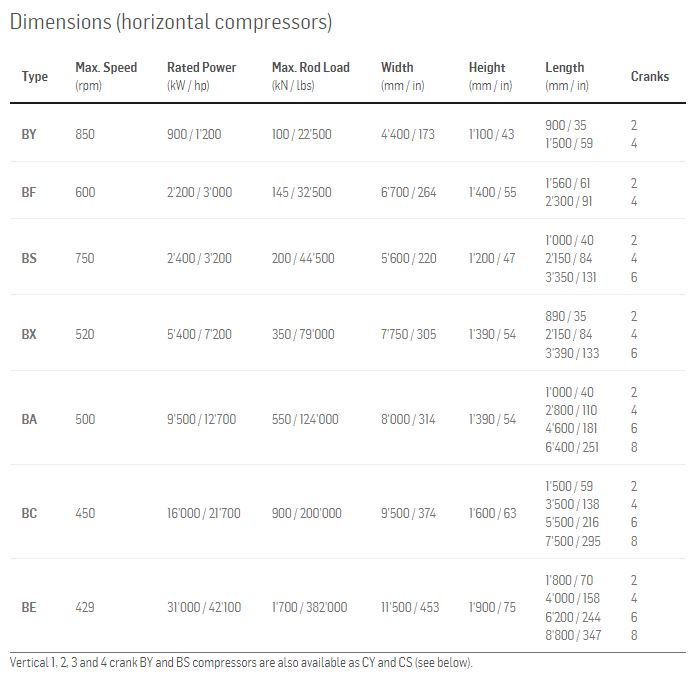Select the BY type row label
This screenshot has width=692, height=687.
[29, 134]
